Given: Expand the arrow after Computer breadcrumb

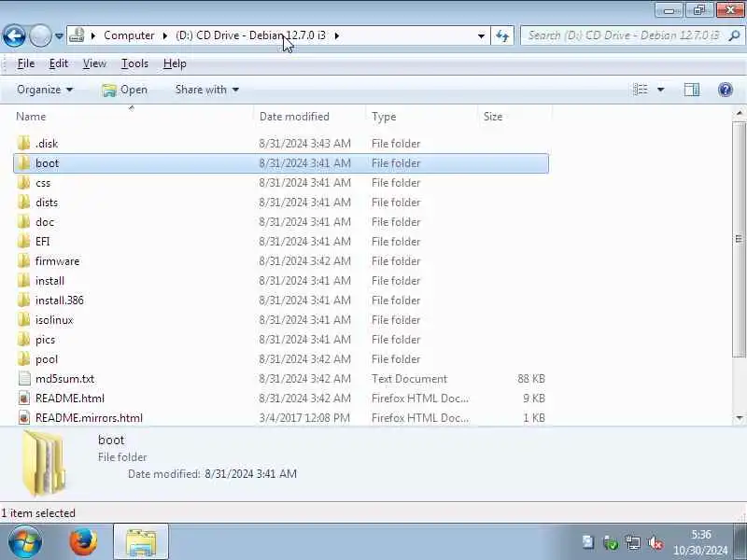Looking at the screenshot, I should pos(165,35).
